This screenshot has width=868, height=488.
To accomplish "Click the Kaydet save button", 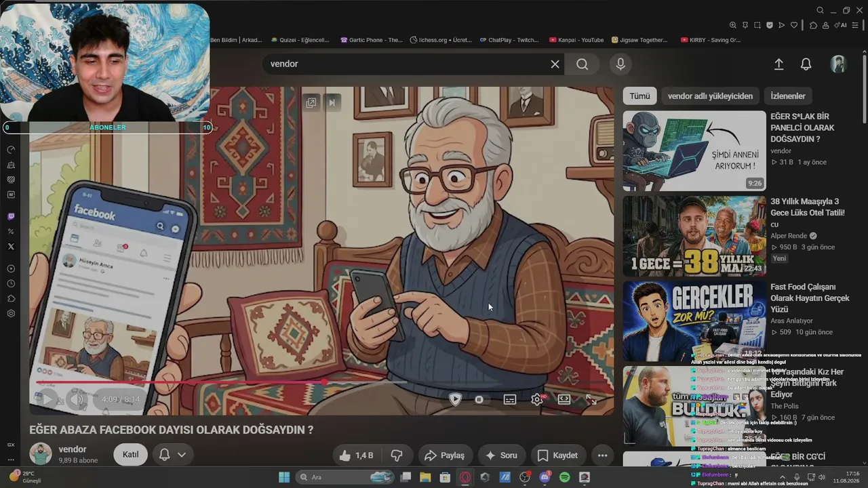I will [558, 455].
